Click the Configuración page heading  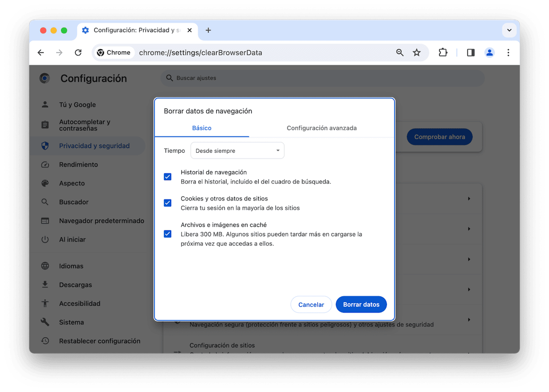pyautogui.click(x=93, y=79)
